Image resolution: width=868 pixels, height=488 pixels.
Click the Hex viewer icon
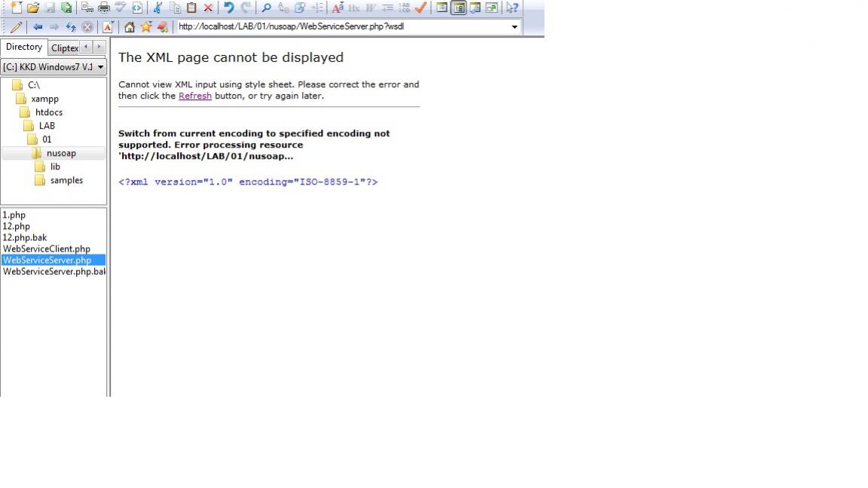pyautogui.click(x=353, y=8)
